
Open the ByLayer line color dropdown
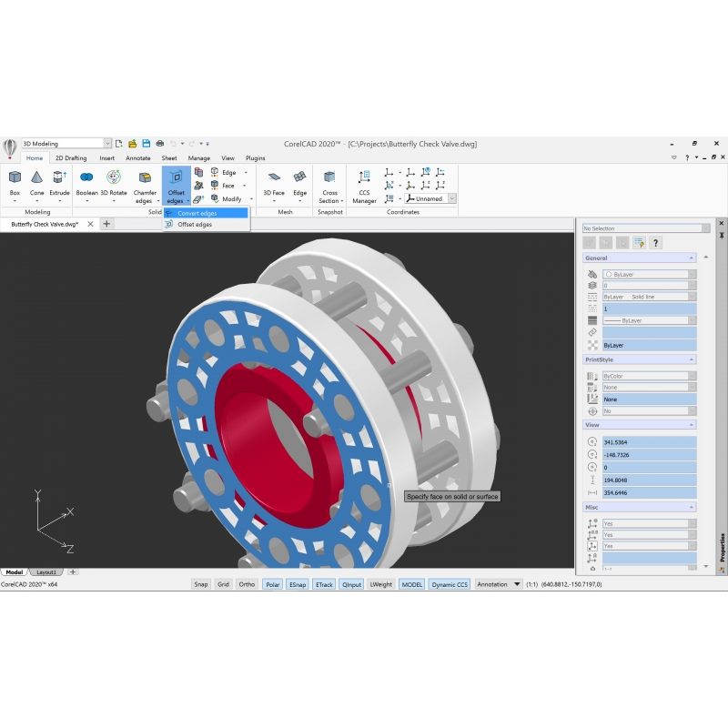coord(649,274)
